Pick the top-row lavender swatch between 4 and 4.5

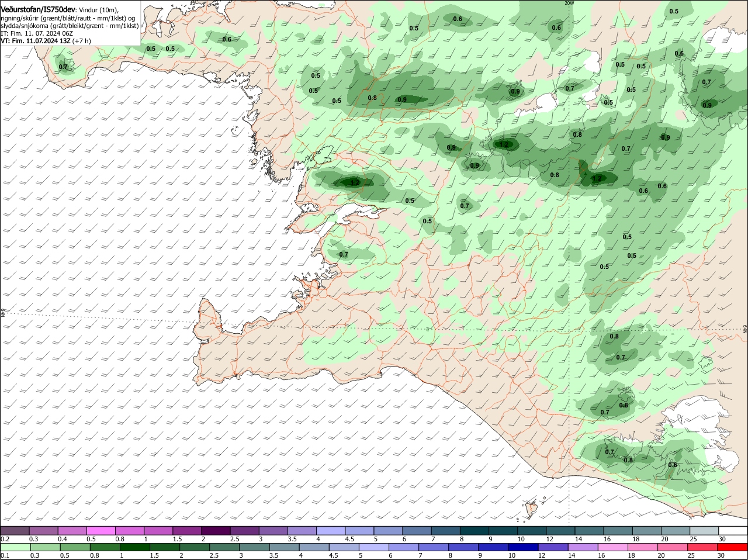point(331,530)
